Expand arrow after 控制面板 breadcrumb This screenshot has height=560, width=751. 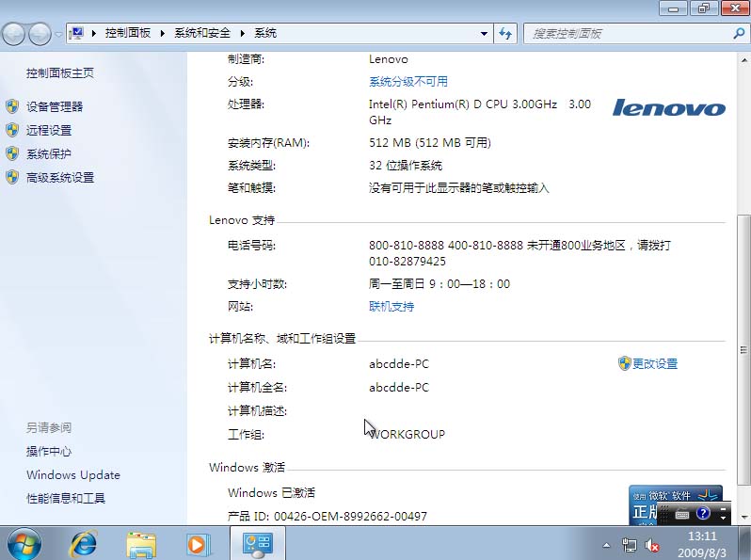pyautogui.click(x=163, y=33)
